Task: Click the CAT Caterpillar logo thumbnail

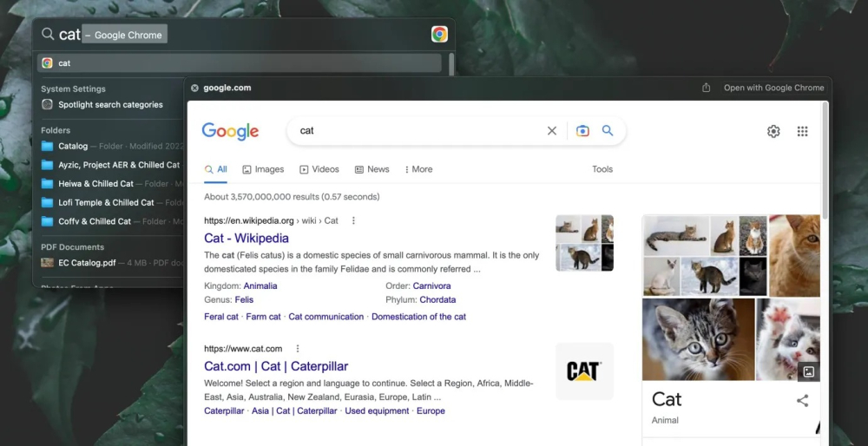Action: coord(583,371)
